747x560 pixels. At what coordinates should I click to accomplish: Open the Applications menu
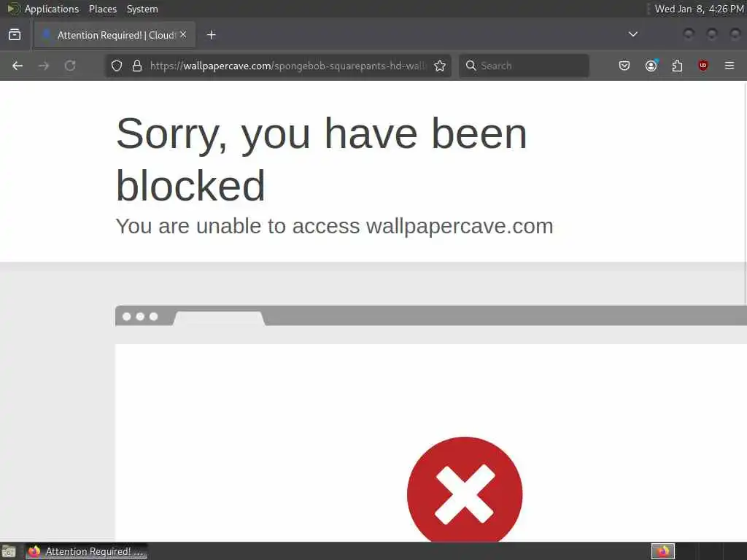(52, 9)
